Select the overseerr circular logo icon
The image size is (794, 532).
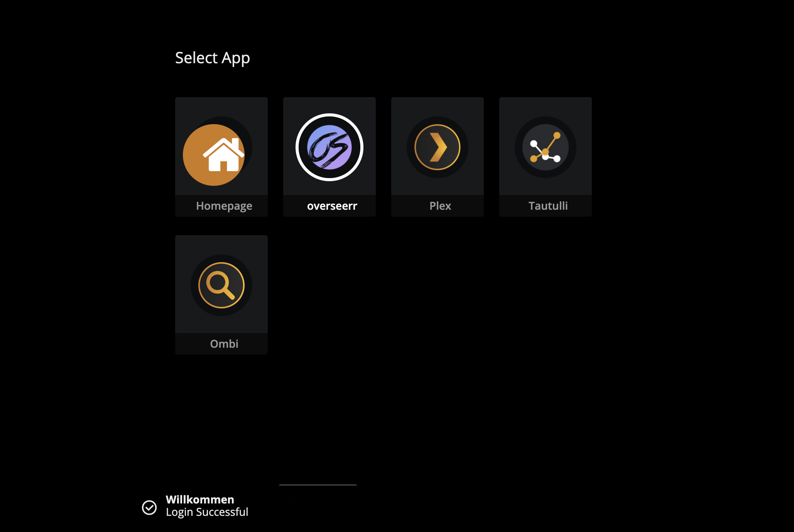click(x=329, y=147)
